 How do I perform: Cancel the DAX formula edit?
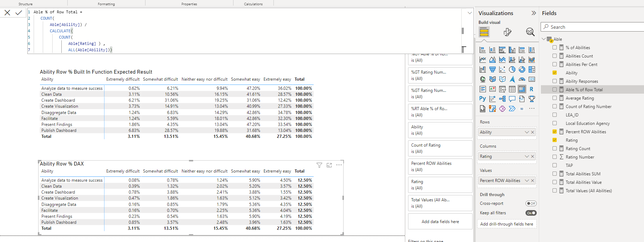[x=7, y=13]
